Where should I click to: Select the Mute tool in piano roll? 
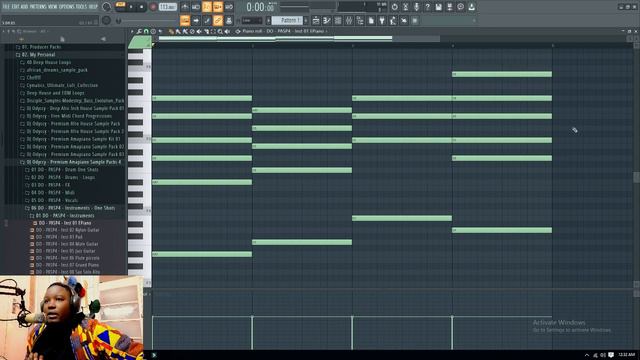199,31
